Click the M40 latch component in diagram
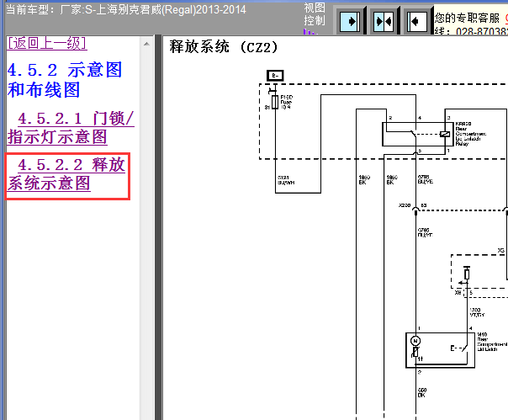 (440, 350)
